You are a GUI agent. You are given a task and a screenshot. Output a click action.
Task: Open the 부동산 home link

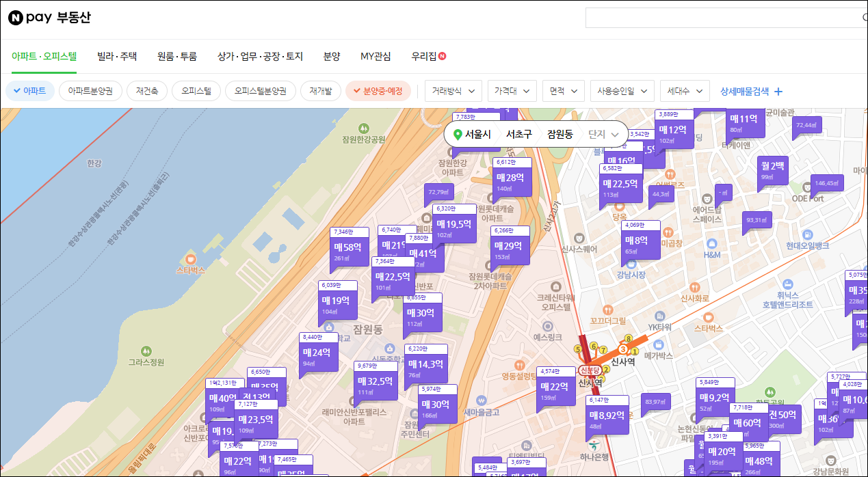point(73,18)
